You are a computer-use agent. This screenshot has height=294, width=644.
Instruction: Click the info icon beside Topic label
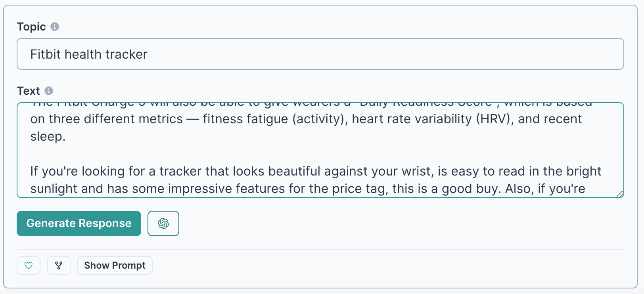(55, 27)
